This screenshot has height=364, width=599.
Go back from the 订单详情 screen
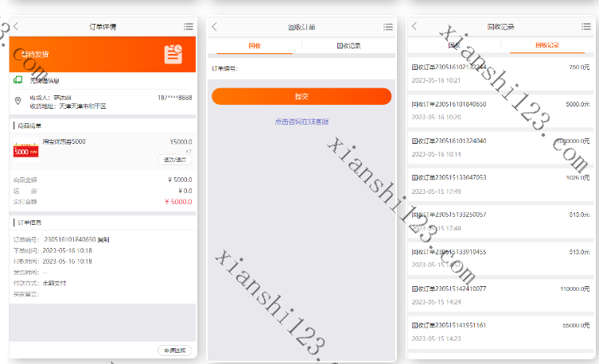pos(16,26)
